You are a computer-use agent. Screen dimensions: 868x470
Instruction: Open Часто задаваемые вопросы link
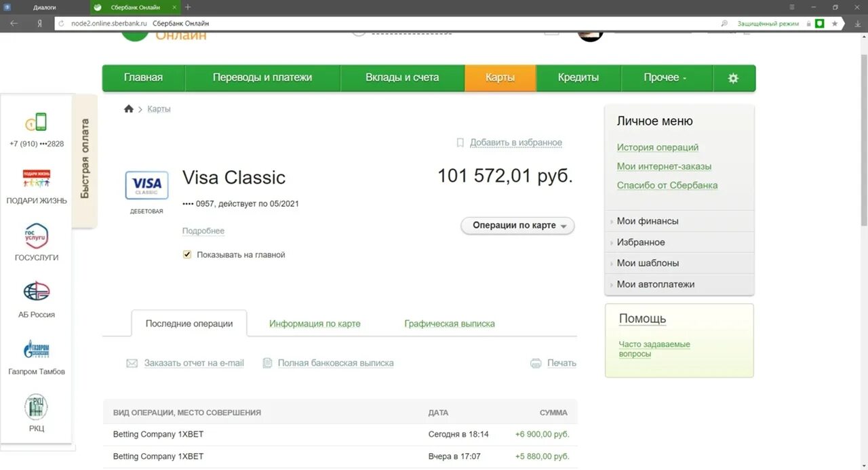coord(654,349)
